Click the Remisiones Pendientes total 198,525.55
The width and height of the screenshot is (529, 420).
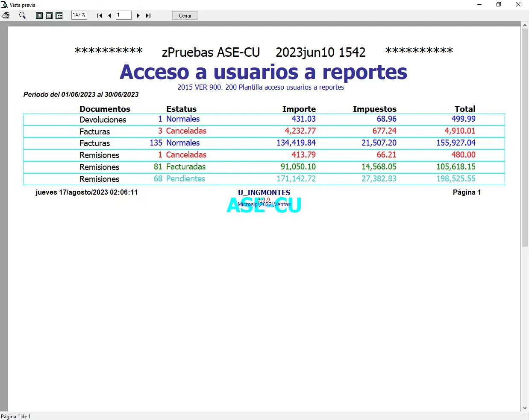[x=456, y=179]
